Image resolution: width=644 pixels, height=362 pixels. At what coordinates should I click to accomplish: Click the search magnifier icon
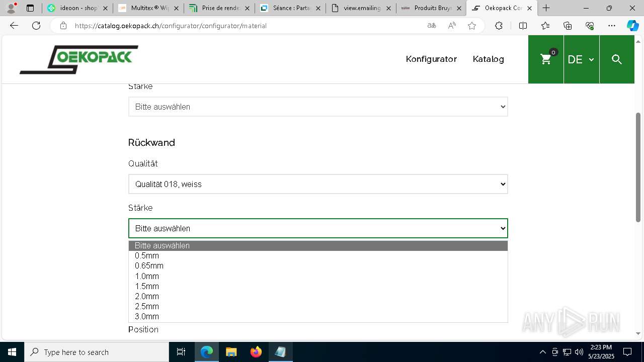(617, 59)
